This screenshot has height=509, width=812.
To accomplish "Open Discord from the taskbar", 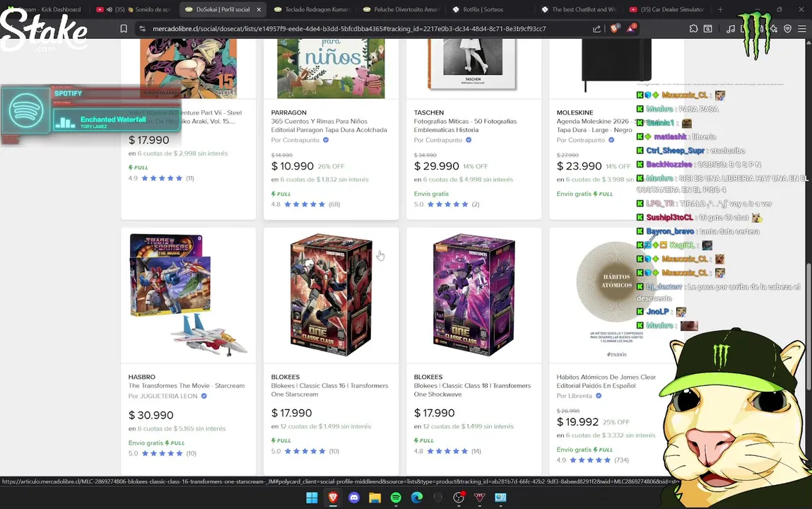I will (354, 498).
